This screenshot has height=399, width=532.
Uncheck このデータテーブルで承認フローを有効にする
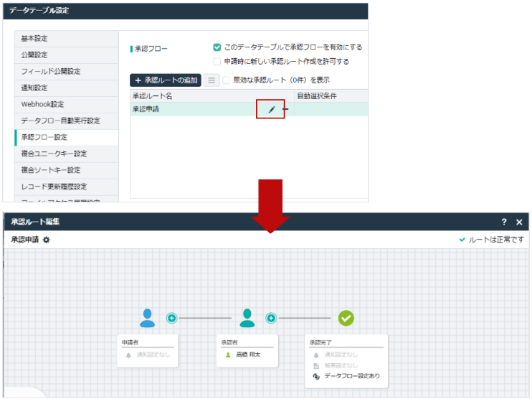click(217, 47)
